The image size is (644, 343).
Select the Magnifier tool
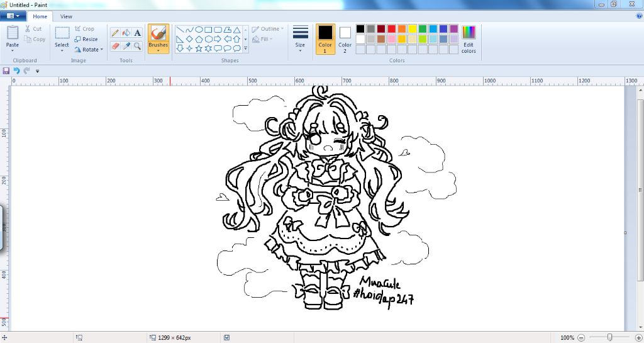(138, 46)
